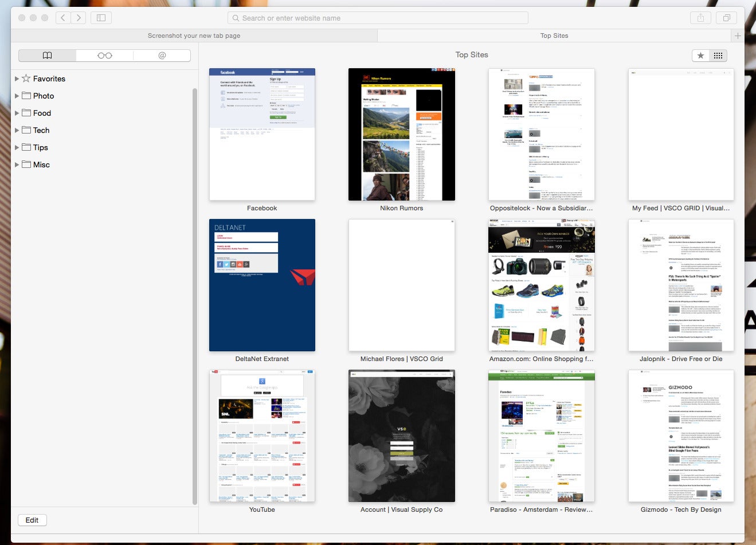
Task: Expand the Misc folder triangle
Action: click(17, 164)
